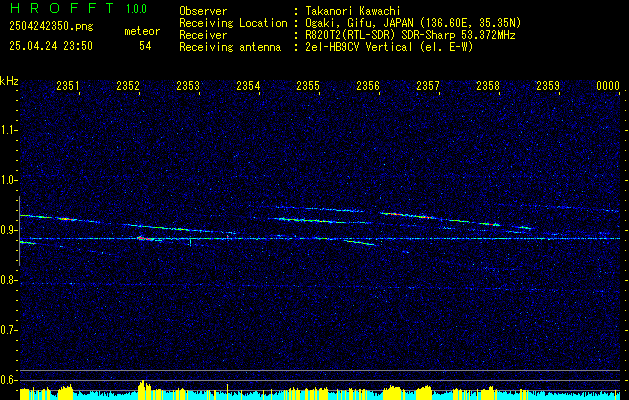Click the 1.1 kHz axis label
The width and height of the screenshot is (629, 400).
click(x=8, y=130)
